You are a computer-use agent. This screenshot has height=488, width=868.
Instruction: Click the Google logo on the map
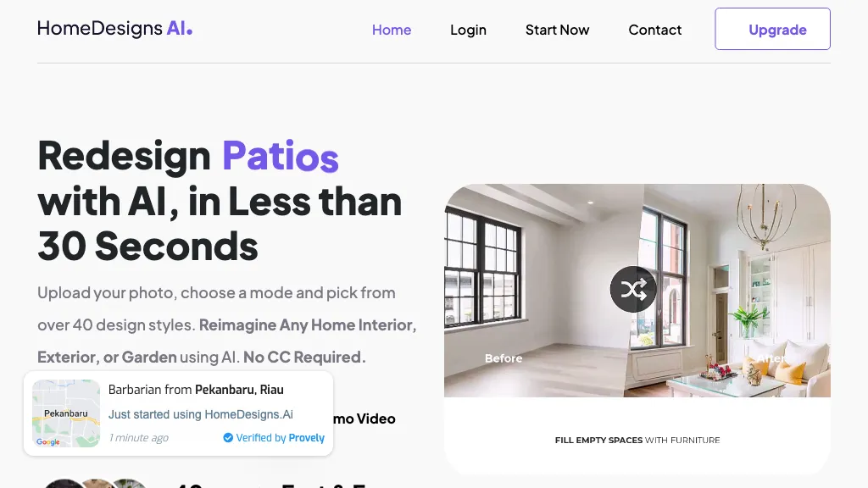click(47, 441)
